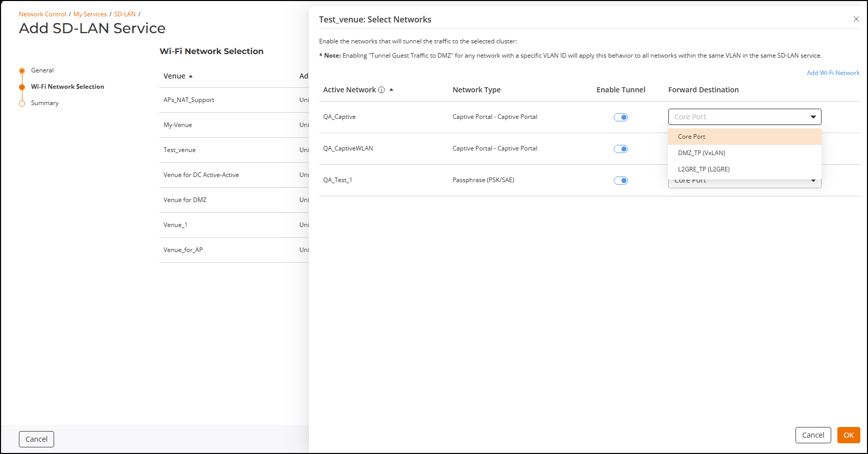Open QA_Test_1 Forward Destination dropdown arrow
868x454 pixels.
coord(813,182)
